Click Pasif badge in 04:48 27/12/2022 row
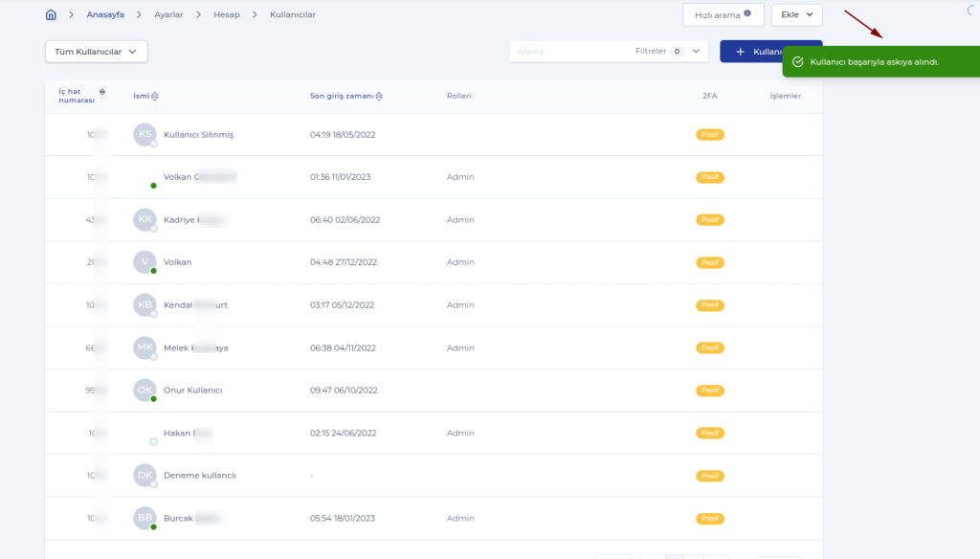Viewport: 980px width, 559px height. [710, 262]
